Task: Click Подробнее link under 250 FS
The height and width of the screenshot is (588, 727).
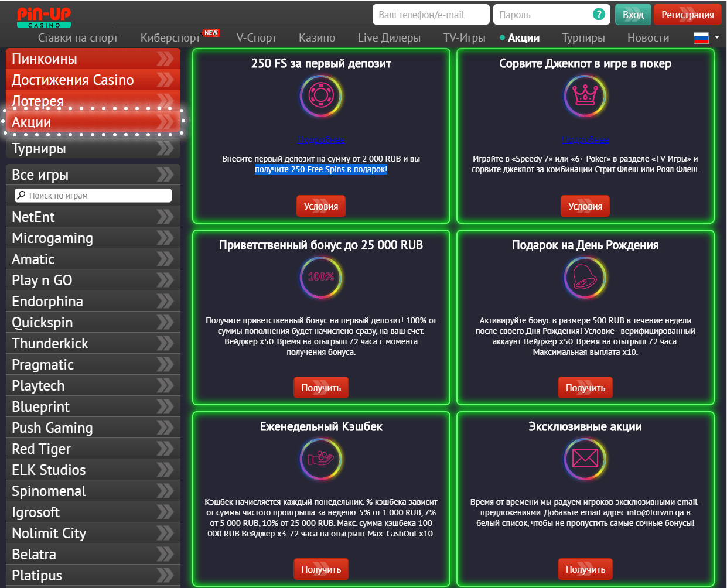Action: pyautogui.click(x=321, y=139)
